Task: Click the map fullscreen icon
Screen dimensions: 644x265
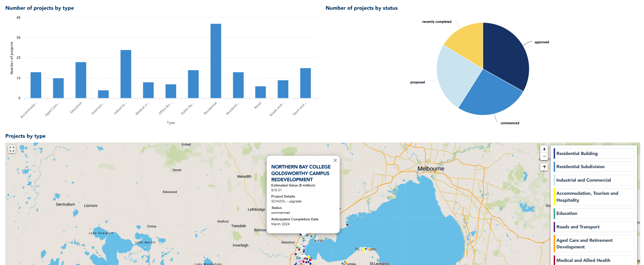Action: pos(12,149)
